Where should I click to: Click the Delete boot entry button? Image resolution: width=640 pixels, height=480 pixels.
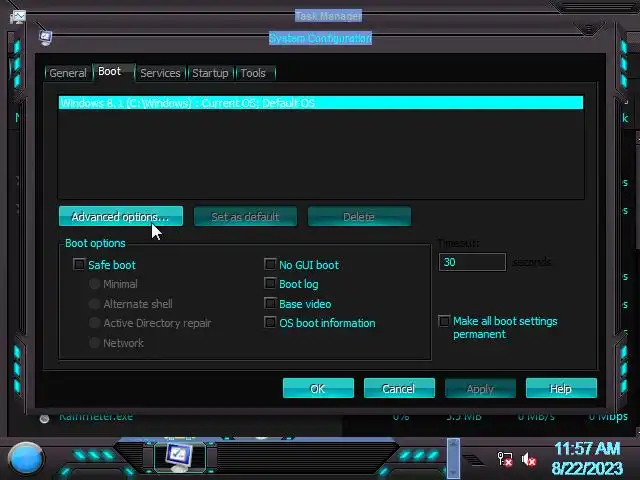tap(359, 216)
